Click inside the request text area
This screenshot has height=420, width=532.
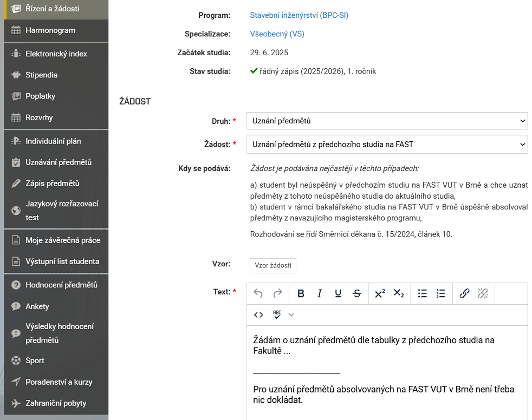(x=387, y=373)
